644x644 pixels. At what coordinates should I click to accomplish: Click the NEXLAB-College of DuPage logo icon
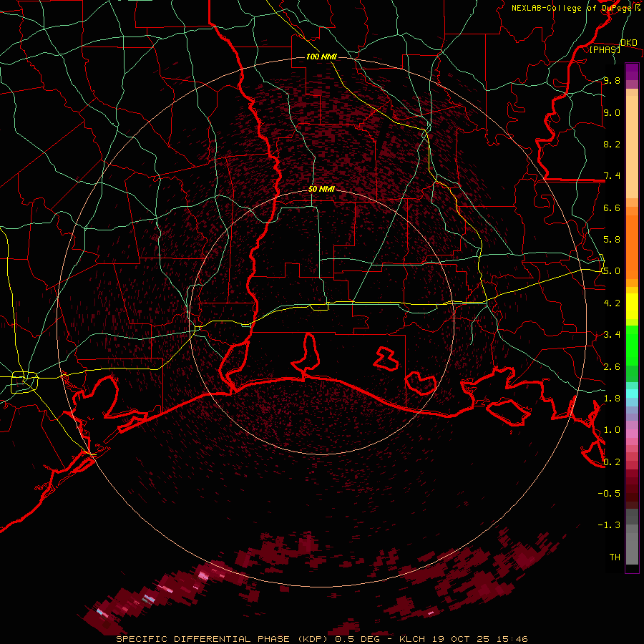(638, 8)
